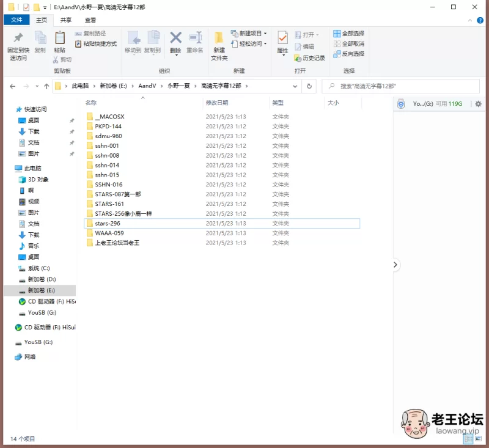Click the Back navigation arrow

click(12, 86)
